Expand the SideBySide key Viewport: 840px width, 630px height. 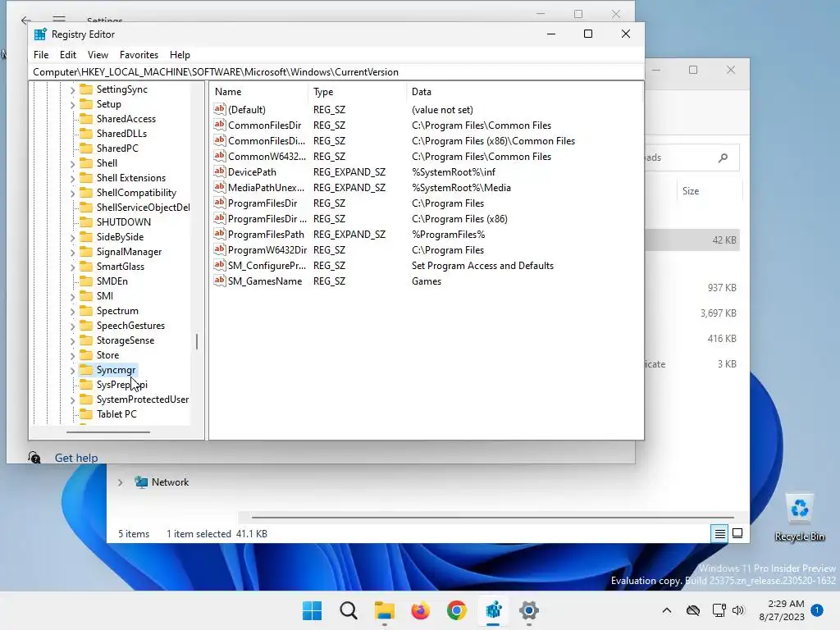(x=72, y=237)
